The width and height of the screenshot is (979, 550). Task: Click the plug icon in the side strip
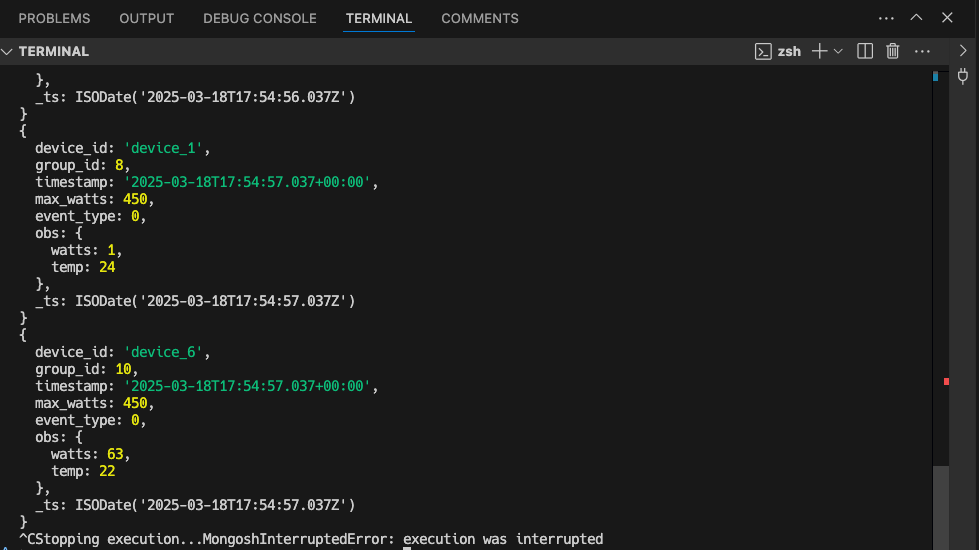pos(963,76)
